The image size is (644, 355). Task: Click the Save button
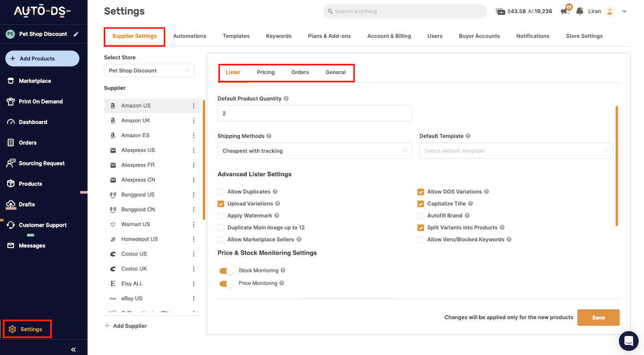[598, 317]
